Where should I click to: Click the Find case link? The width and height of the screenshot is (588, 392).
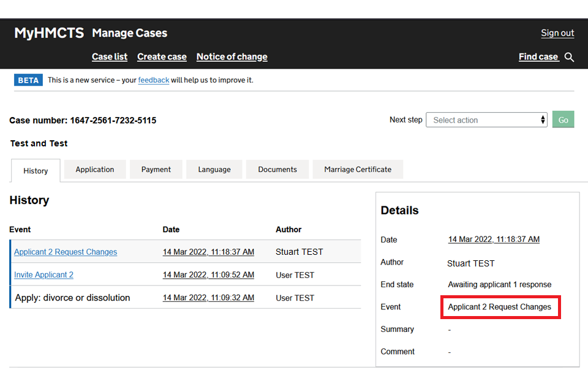pos(538,56)
